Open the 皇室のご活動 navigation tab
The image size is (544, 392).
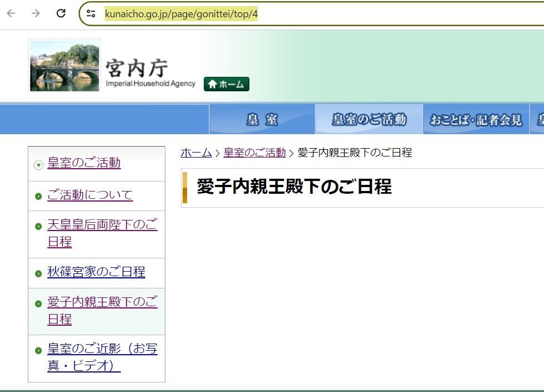coord(369,119)
